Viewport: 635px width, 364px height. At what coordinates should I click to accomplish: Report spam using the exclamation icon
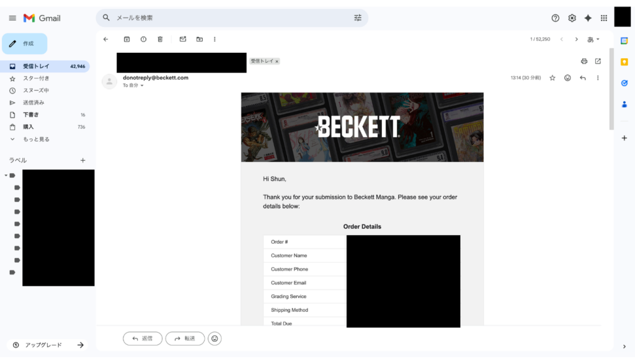[143, 39]
